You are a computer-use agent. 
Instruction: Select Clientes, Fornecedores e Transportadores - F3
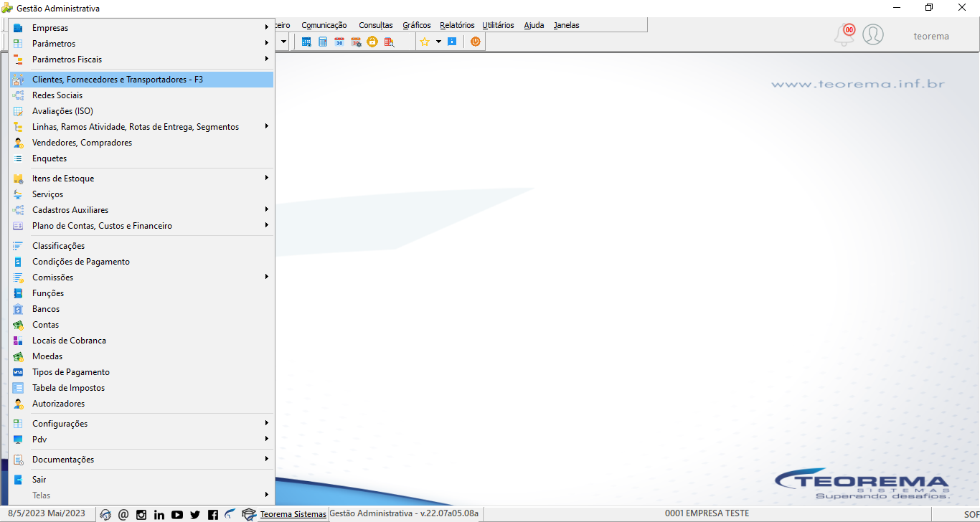coord(141,80)
